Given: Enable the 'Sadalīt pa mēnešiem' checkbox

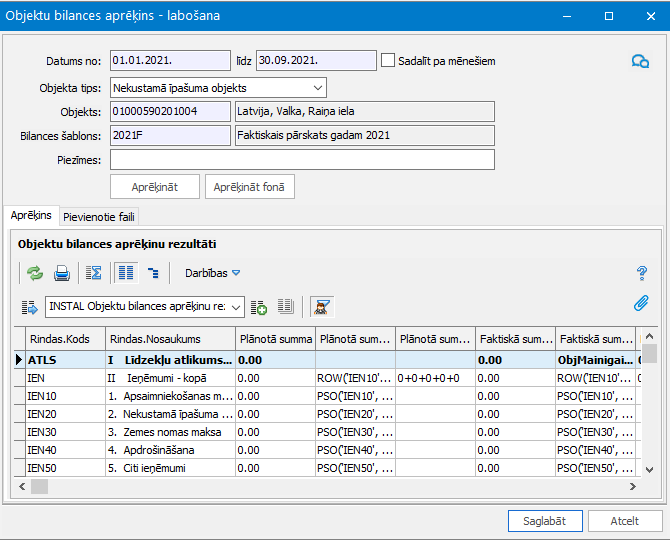Looking at the screenshot, I should (388, 61).
